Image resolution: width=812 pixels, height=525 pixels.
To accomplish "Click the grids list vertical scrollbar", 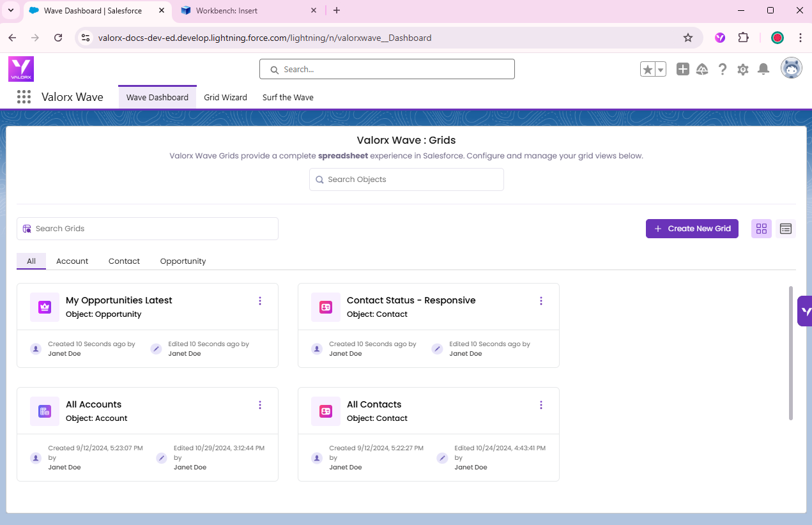I will (x=791, y=353).
